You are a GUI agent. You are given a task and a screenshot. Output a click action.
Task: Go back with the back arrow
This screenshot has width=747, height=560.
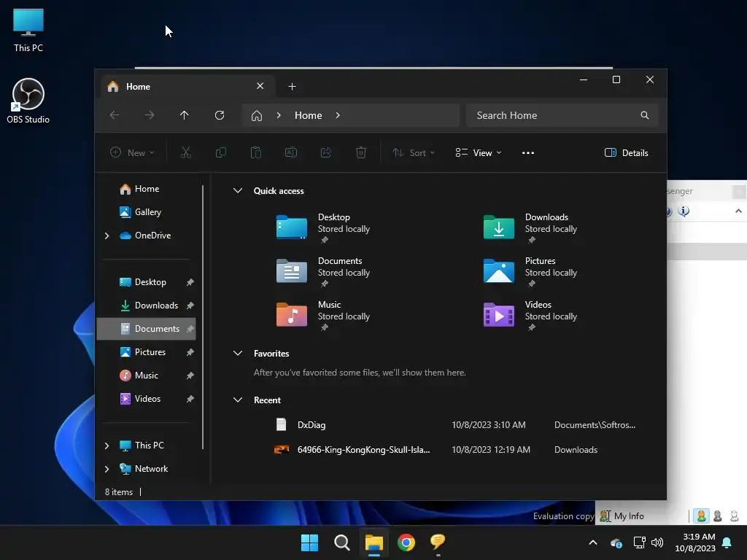click(x=115, y=115)
